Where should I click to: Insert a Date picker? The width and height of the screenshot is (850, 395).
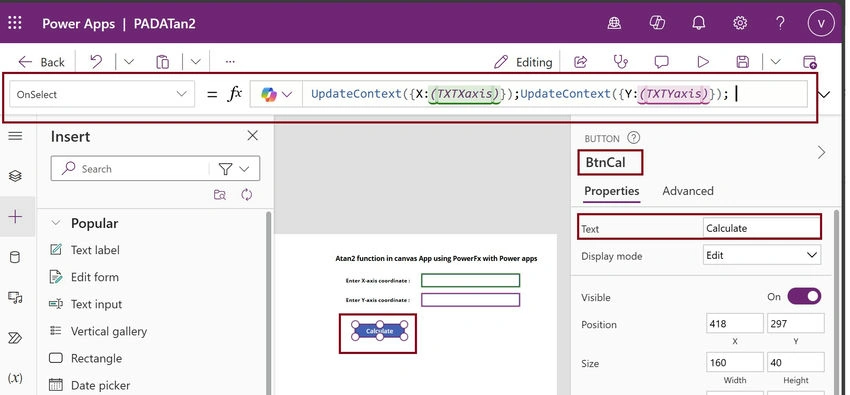[89, 385]
